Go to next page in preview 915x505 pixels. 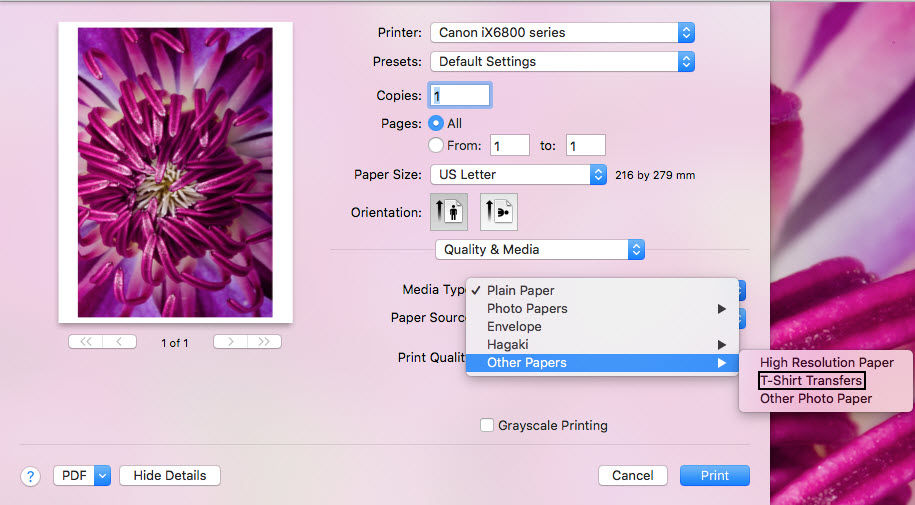[230, 342]
